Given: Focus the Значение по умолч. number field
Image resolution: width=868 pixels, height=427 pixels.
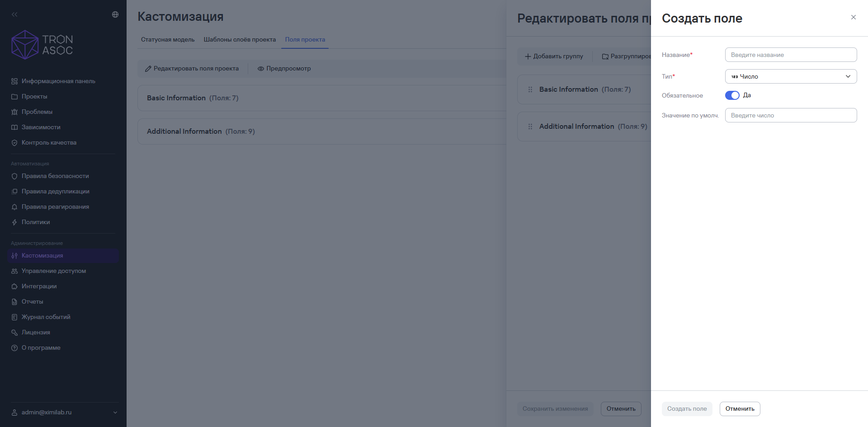Looking at the screenshot, I should pos(791,115).
